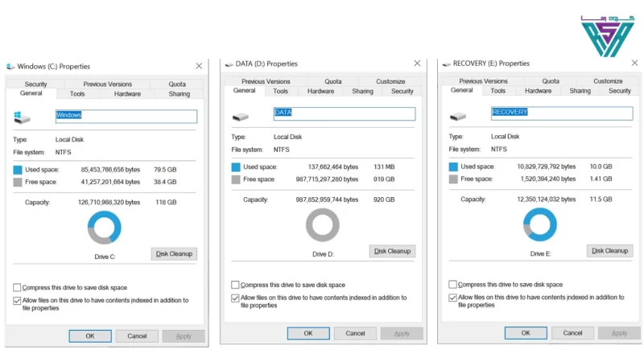Click the title bar drive icon of RECOVERY (E:) Properties

[x=447, y=64]
